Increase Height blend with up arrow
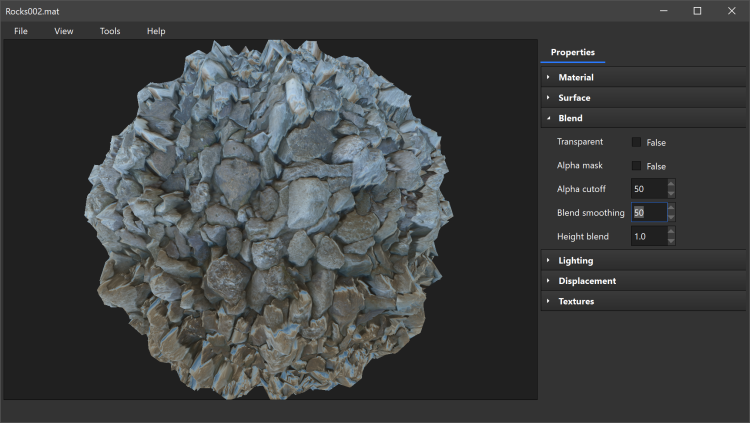Viewport: 750px width, 423px height. pyautogui.click(x=671, y=232)
